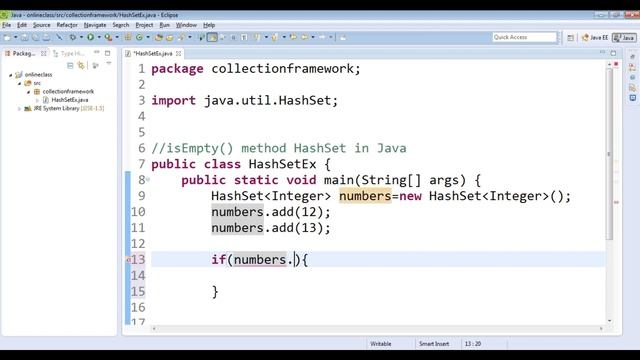Click the Search flashlight toolbar icon
Image resolution: width=640 pixels, height=360 pixels.
181,37
